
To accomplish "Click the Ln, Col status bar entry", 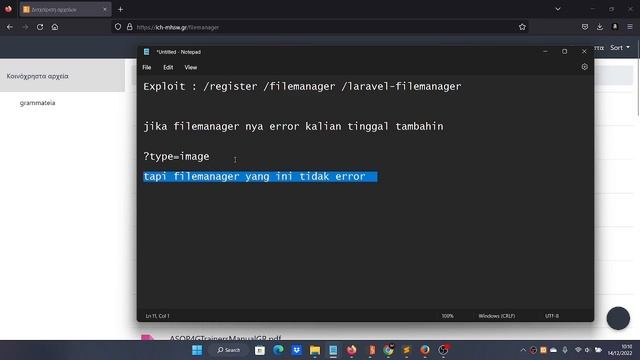I will pos(157,316).
